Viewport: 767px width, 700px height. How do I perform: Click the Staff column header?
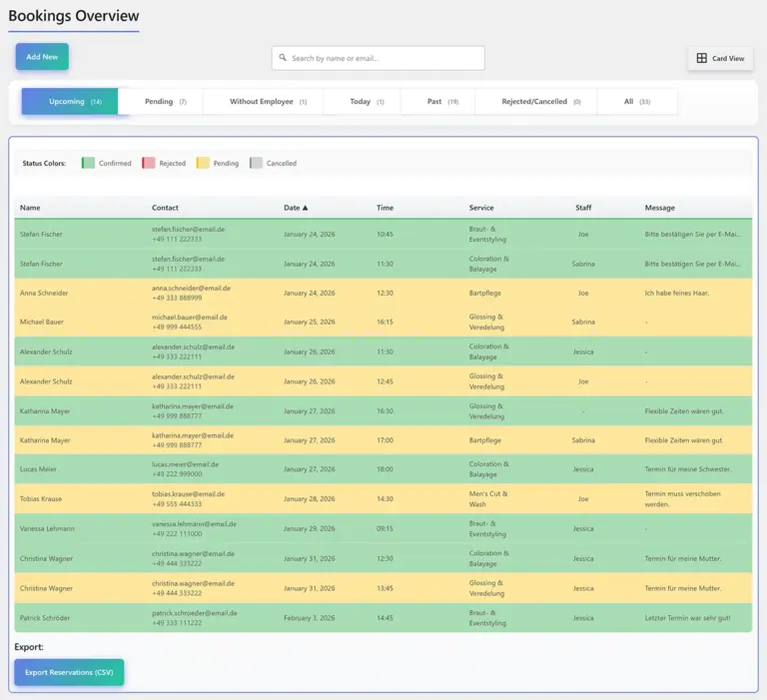pos(583,208)
